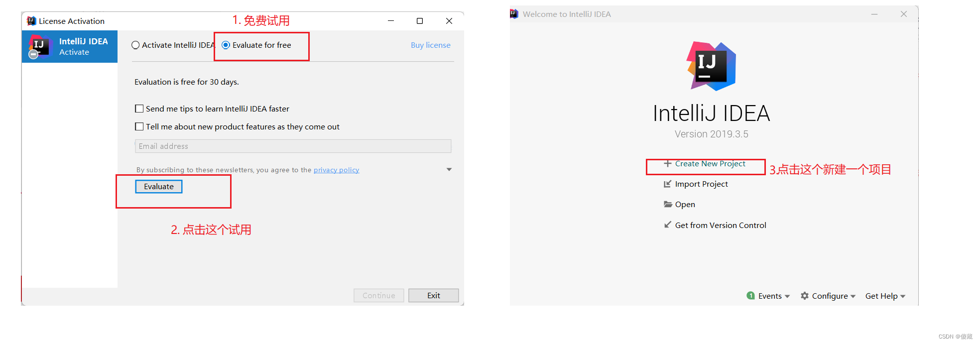Screen dimensions: 980x344
Task: Maximize the License Activation window
Action: pyautogui.click(x=420, y=21)
